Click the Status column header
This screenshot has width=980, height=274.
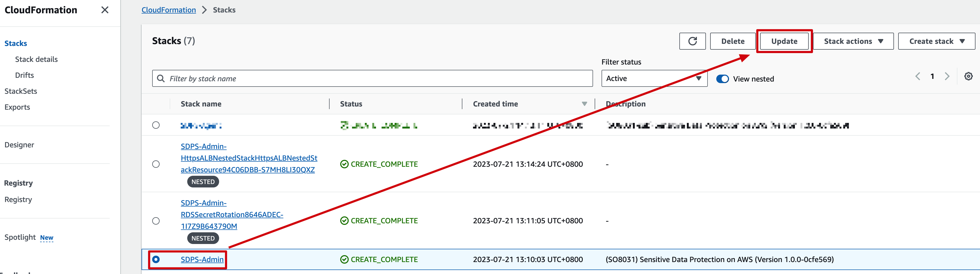[x=351, y=104]
